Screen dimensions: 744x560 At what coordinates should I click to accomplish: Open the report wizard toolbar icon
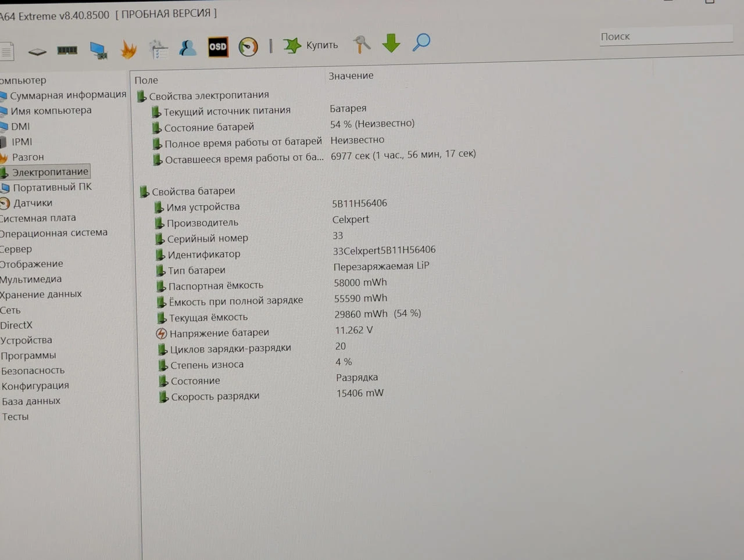(x=158, y=49)
